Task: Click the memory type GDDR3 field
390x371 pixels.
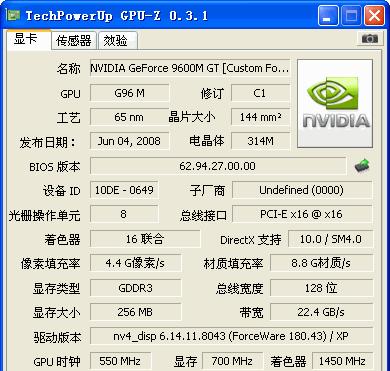Action: pos(135,288)
